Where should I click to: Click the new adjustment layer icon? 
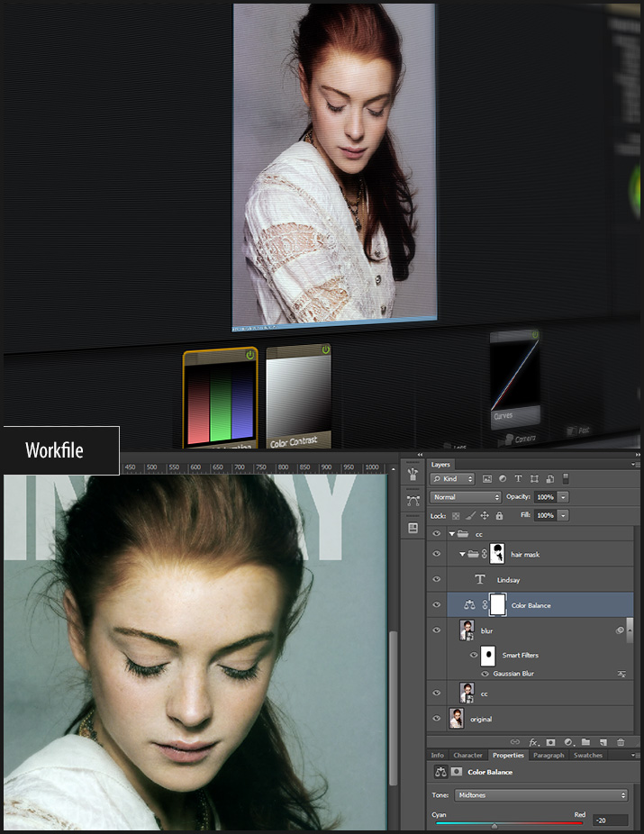coord(567,742)
